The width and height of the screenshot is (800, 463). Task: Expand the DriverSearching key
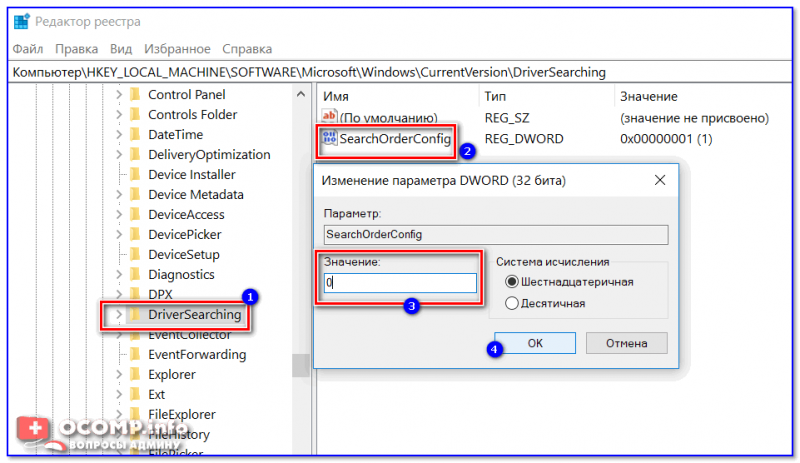[x=119, y=314]
